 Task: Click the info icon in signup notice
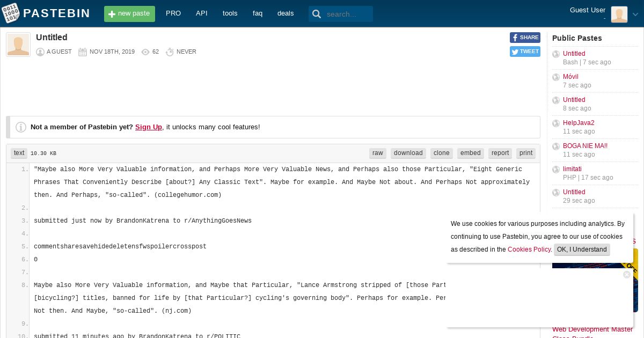pyautogui.click(x=21, y=127)
